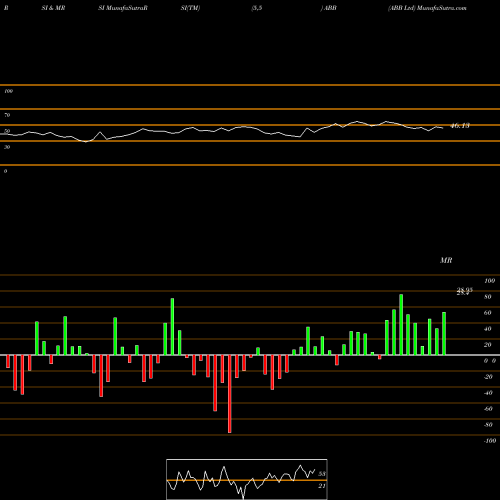
Task: Click the longest red MR bar reaching -100
Action: pos(230,394)
